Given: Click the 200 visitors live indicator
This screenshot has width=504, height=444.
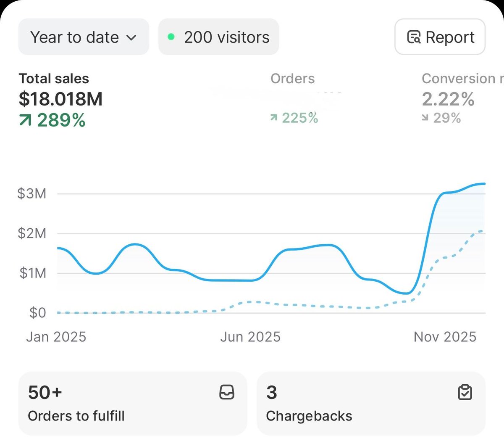Looking at the screenshot, I should point(218,37).
